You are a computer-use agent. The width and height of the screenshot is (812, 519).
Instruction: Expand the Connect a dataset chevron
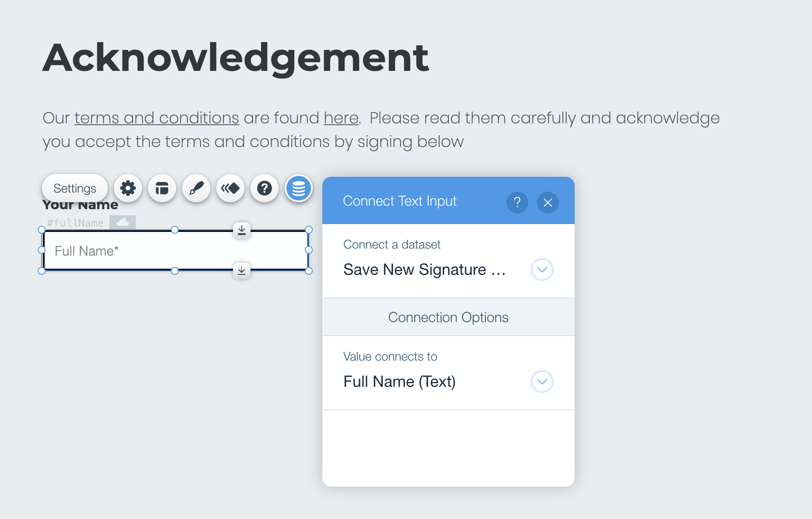click(542, 270)
